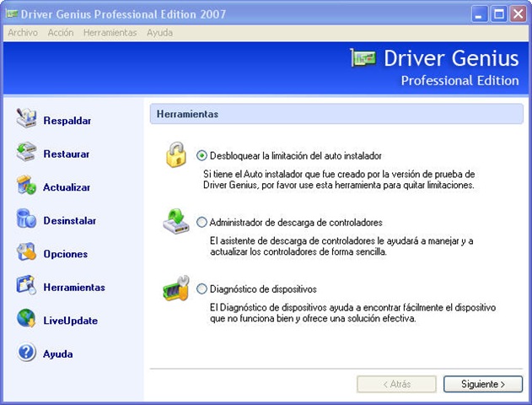Image resolution: width=532 pixels, height=405 pixels.
Task: Open the Ayuda menu in menu bar
Action: (x=159, y=33)
